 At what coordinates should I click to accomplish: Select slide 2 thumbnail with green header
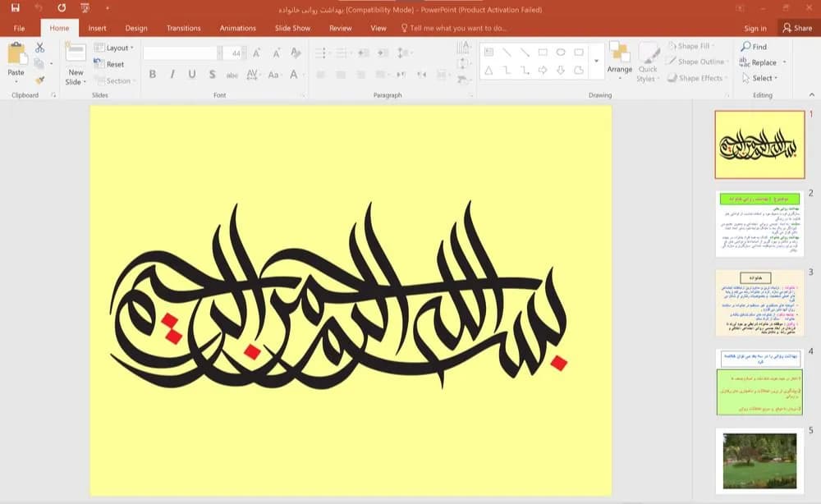tap(759, 224)
